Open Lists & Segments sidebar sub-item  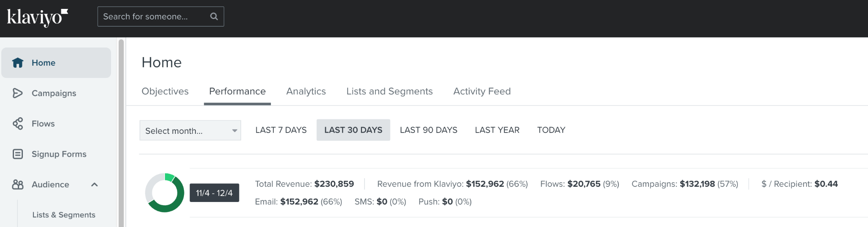tap(64, 215)
